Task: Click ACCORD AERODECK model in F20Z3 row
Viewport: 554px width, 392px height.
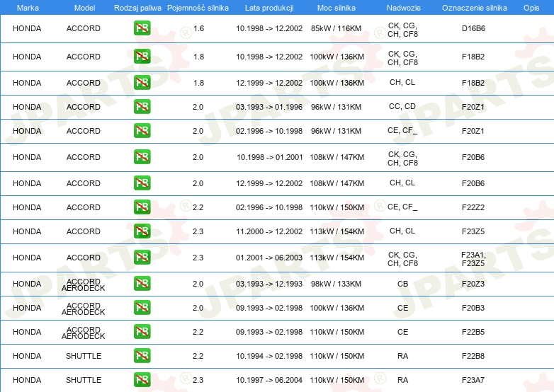Action: 84,284
